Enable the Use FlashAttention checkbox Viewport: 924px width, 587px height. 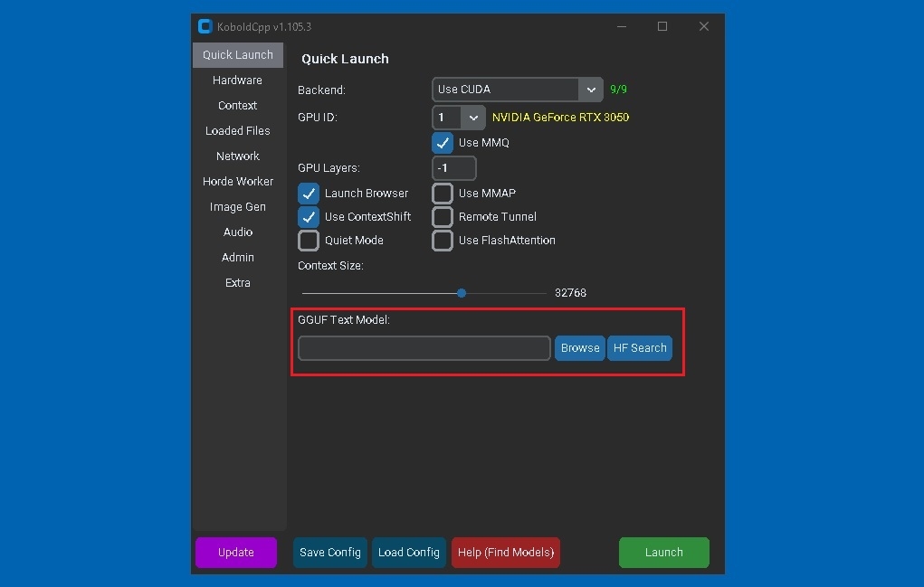[x=443, y=241]
